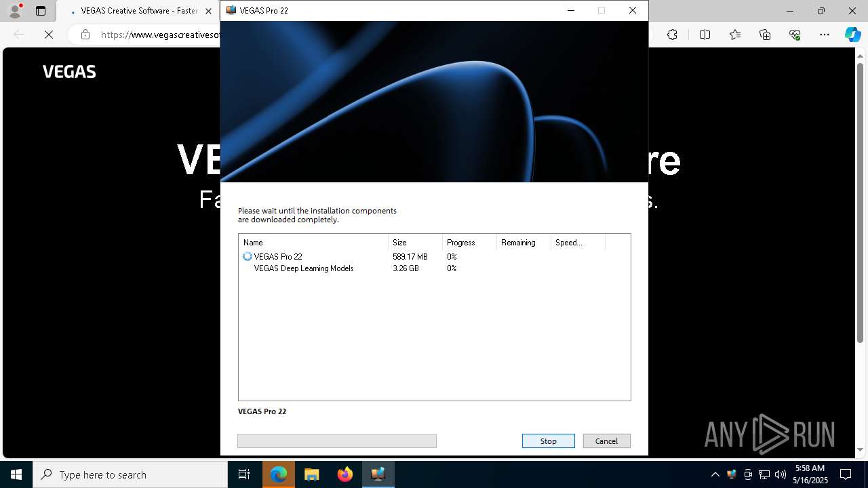Open Microsoft Edge from the taskbar
The height and width of the screenshot is (488, 868).
pyautogui.click(x=279, y=474)
